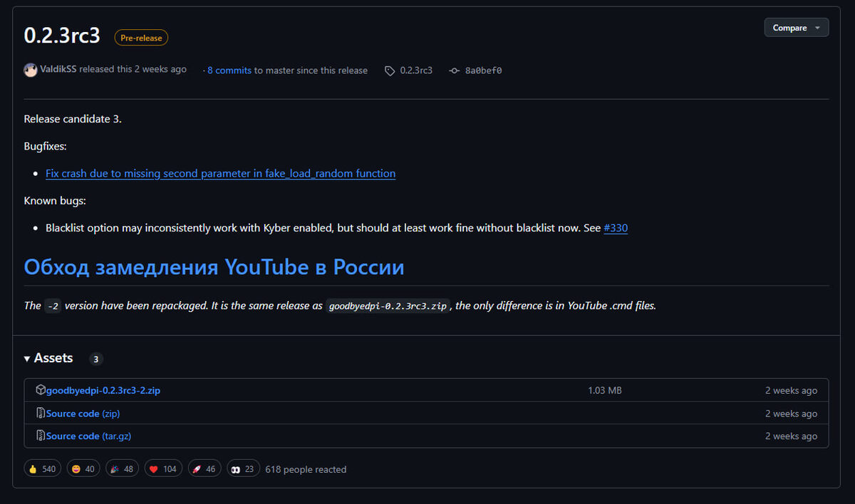Click the tag icon beside 0.2.3rc3

pos(390,70)
